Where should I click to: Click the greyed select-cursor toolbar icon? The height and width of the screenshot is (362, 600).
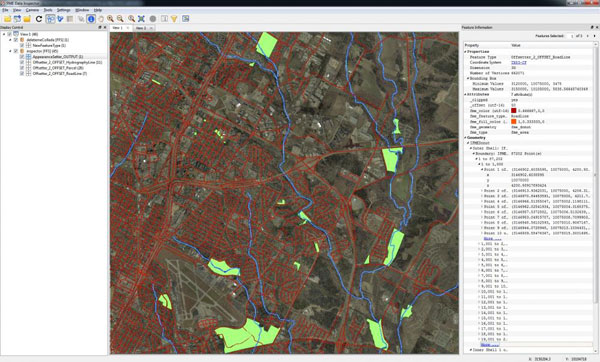click(x=81, y=19)
